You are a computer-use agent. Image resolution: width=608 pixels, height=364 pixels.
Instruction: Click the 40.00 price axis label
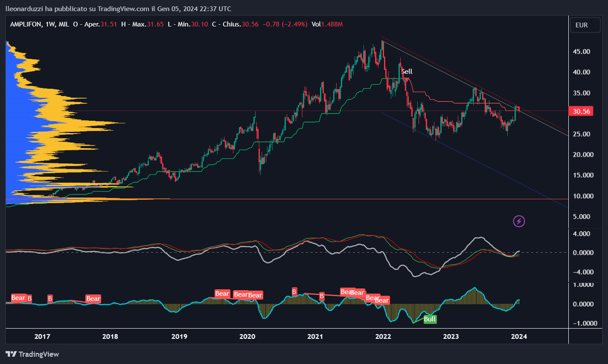click(x=582, y=72)
